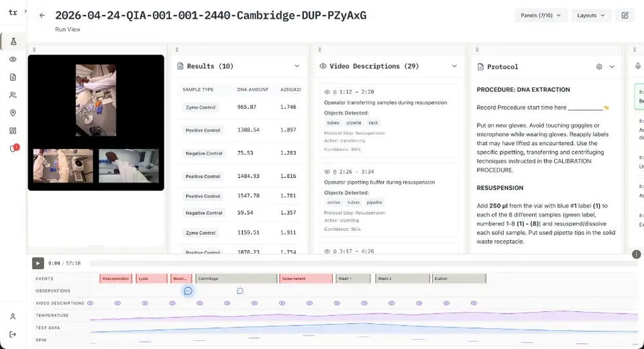Open the location pin icon in sidebar
644x349 pixels.
click(x=13, y=113)
